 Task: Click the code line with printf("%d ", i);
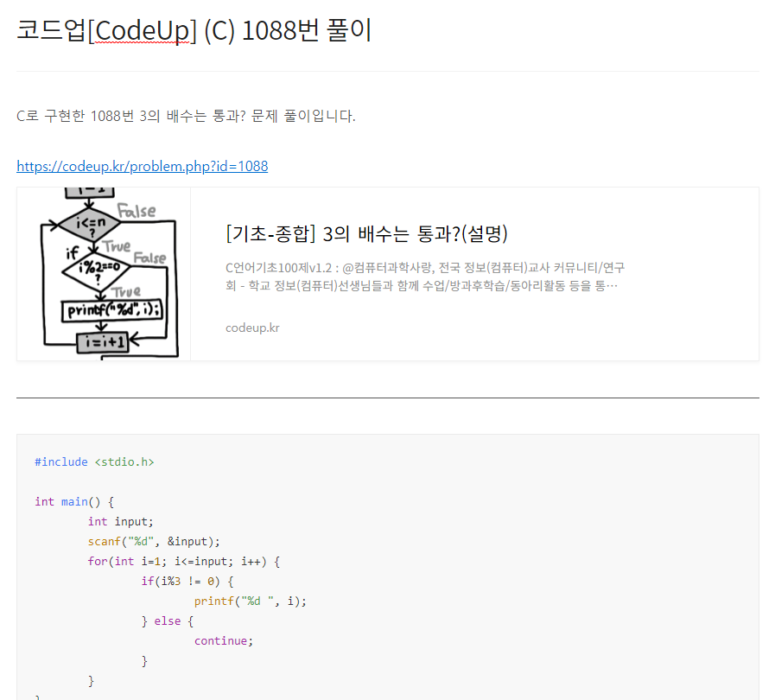point(250,601)
